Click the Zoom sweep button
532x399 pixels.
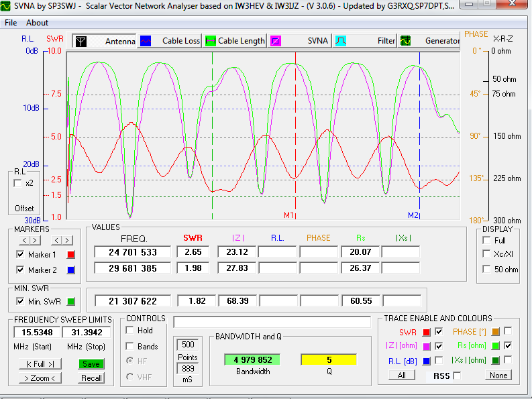[40, 378]
